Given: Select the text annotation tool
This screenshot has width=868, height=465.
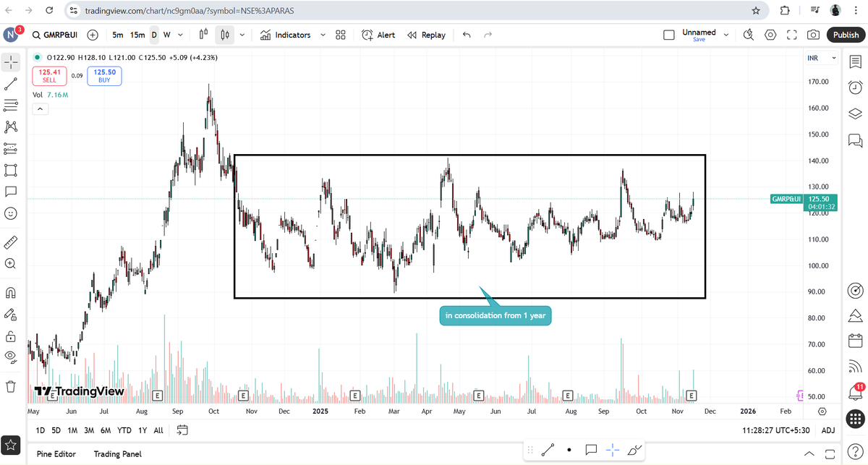Looking at the screenshot, I should [11, 192].
